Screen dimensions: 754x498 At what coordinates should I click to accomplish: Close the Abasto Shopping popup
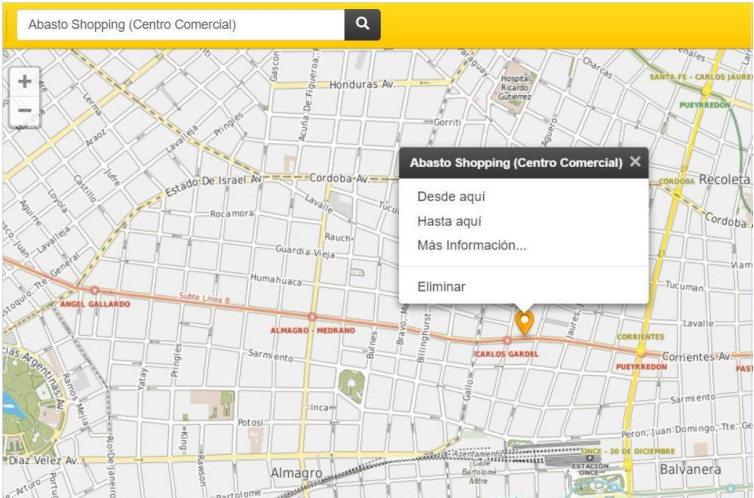click(635, 162)
